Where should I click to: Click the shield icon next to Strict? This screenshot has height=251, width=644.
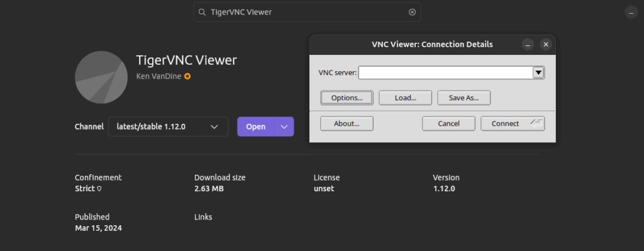click(x=99, y=189)
